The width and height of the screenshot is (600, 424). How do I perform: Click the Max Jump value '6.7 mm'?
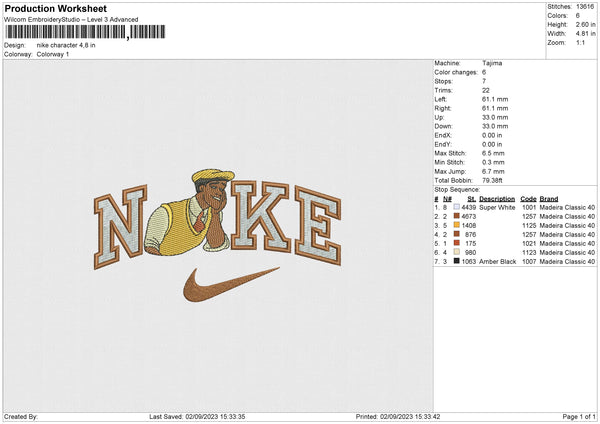pyautogui.click(x=493, y=171)
